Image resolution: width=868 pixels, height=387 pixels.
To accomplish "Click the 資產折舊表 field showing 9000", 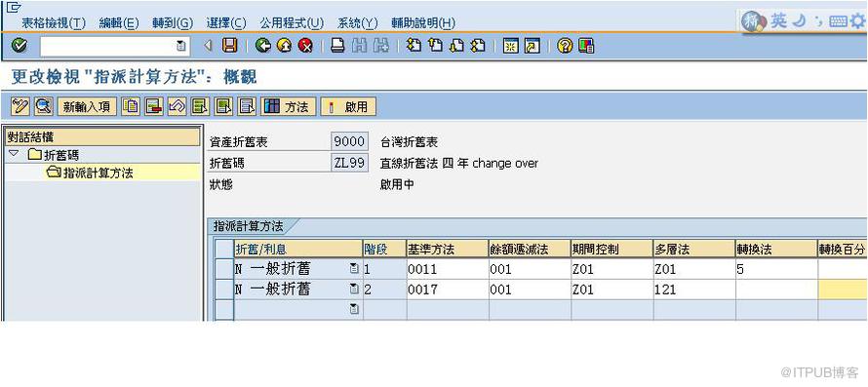I will pyautogui.click(x=349, y=142).
